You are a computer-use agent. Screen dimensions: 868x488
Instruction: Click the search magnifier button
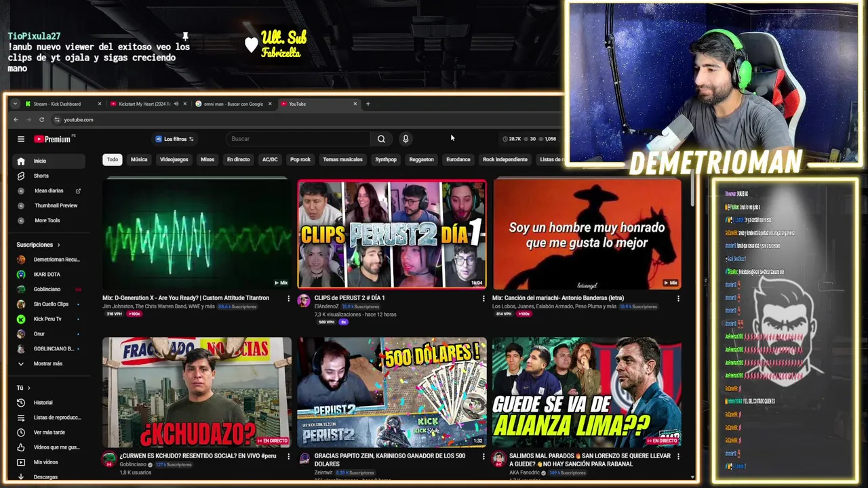click(381, 139)
